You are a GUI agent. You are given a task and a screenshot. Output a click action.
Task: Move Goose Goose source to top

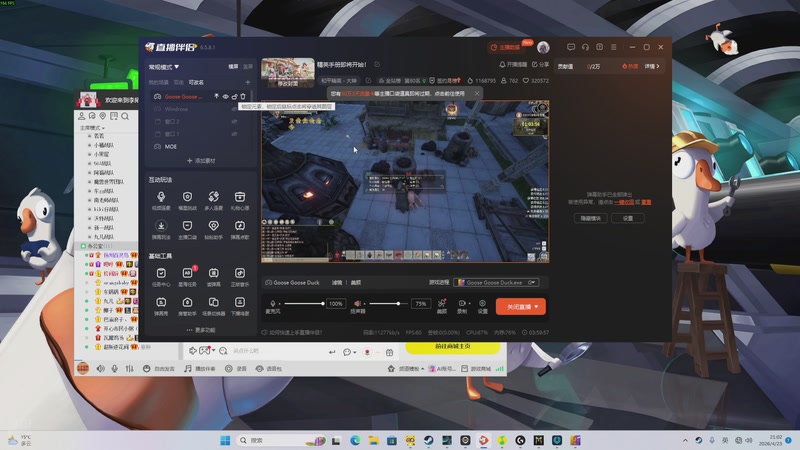[x=216, y=96]
